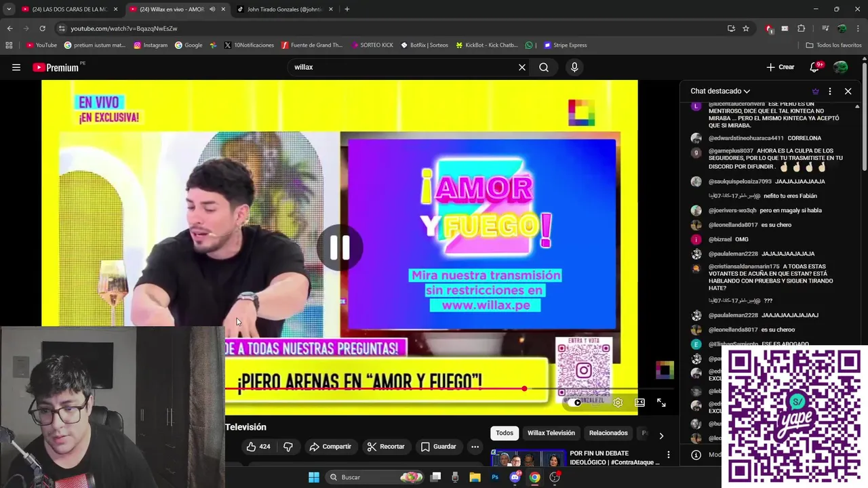This screenshot has width=868, height=488.
Task: Select the Relacionados chip
Action: [x=608, y=433]
